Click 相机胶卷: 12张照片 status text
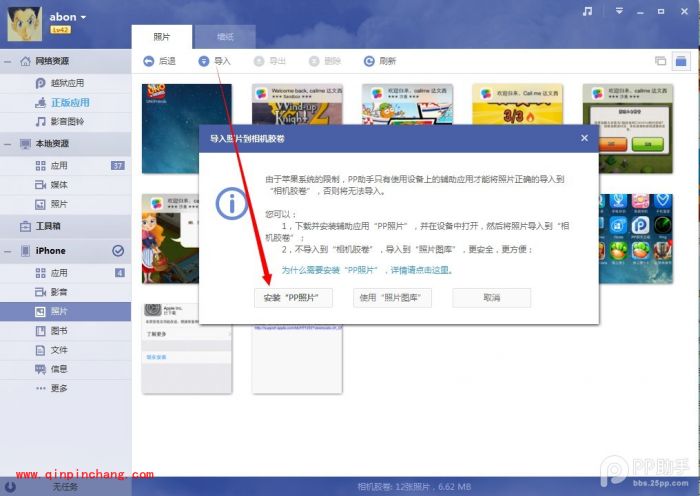The width and height of the screenshot is (700, 496). (414, 487)
